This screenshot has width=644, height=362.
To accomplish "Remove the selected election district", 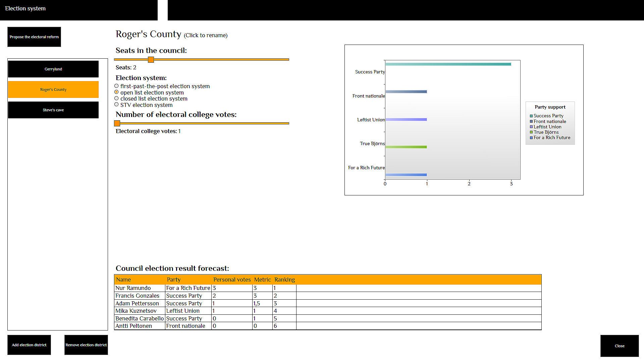I will 86,345.
